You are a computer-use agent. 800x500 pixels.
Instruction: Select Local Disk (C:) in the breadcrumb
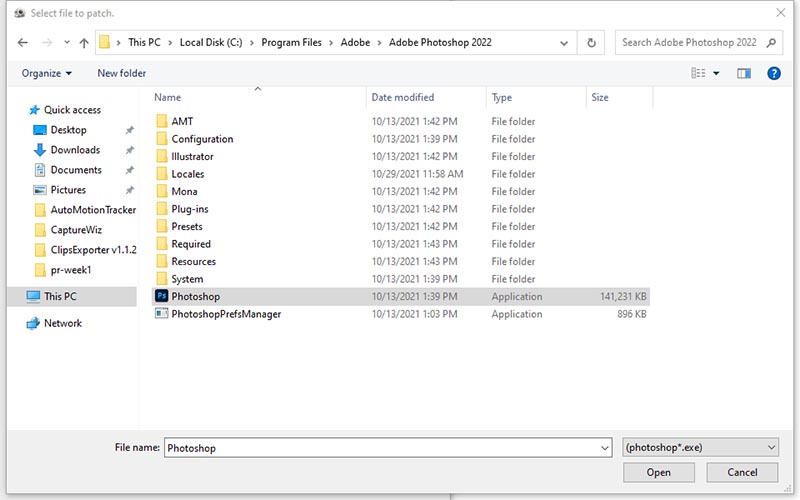point(211,42)
